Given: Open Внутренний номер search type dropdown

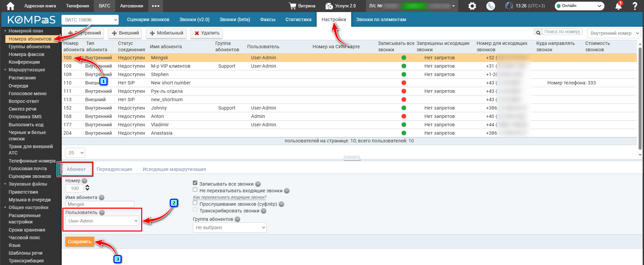Looking at the screenshot, I should 613,33.
